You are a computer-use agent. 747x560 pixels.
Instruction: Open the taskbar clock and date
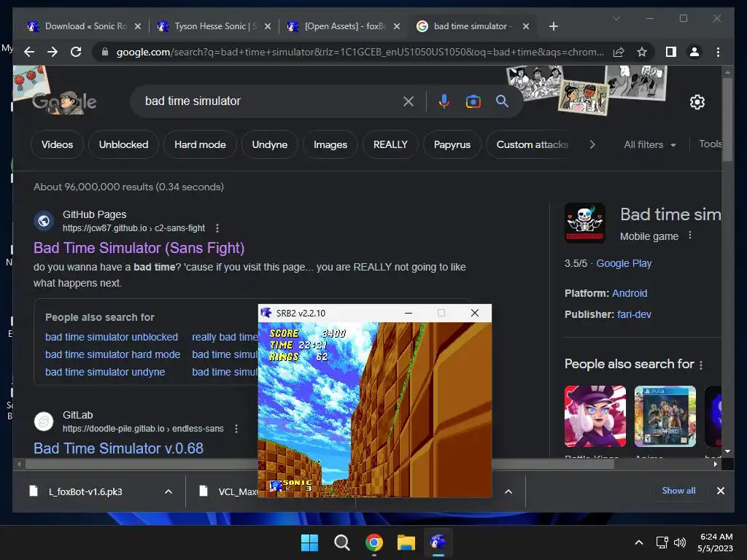click(x=716, y=542)
